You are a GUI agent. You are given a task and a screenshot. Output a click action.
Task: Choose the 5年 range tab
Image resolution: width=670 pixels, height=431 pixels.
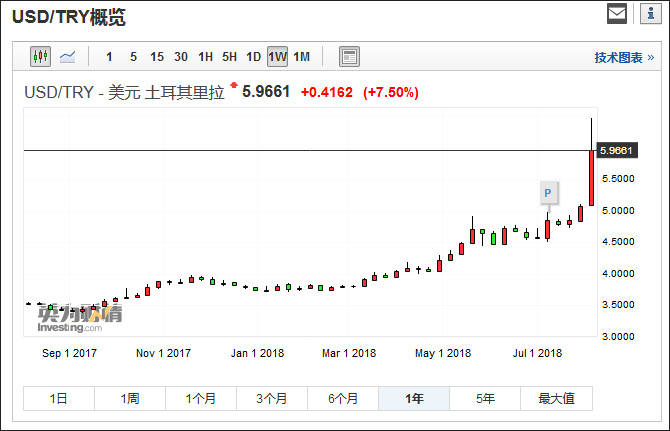tap(485, 399)
